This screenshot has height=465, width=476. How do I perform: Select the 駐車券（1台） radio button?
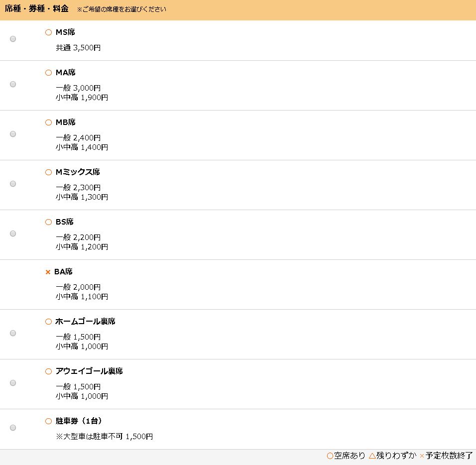pyautogui.click(x=13, y=428)
